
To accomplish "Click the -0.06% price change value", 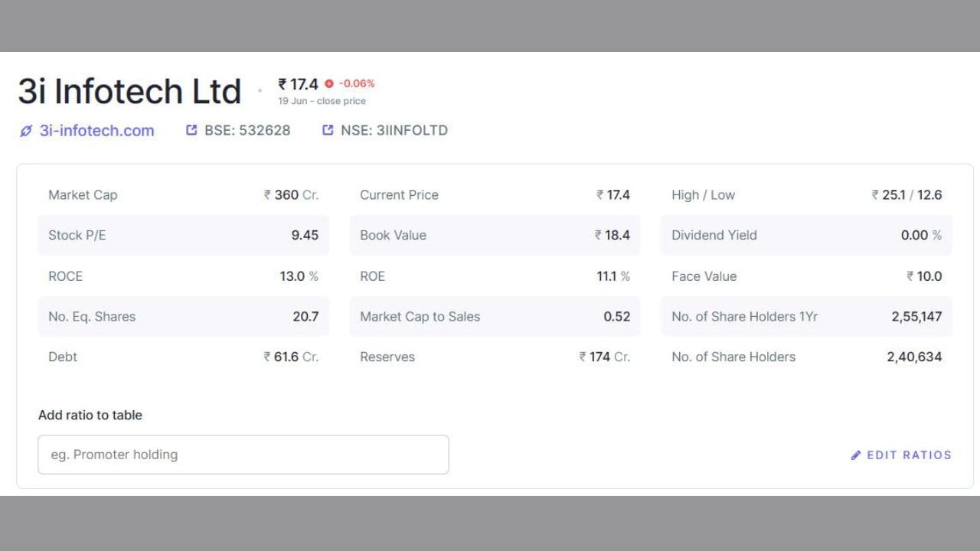I will pyautogui.click(x=357, y=84).
